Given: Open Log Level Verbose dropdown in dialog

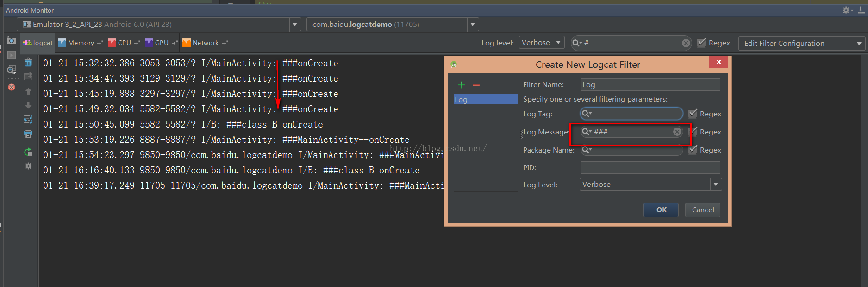Looking at the screenshot, I should coord(716,185).
